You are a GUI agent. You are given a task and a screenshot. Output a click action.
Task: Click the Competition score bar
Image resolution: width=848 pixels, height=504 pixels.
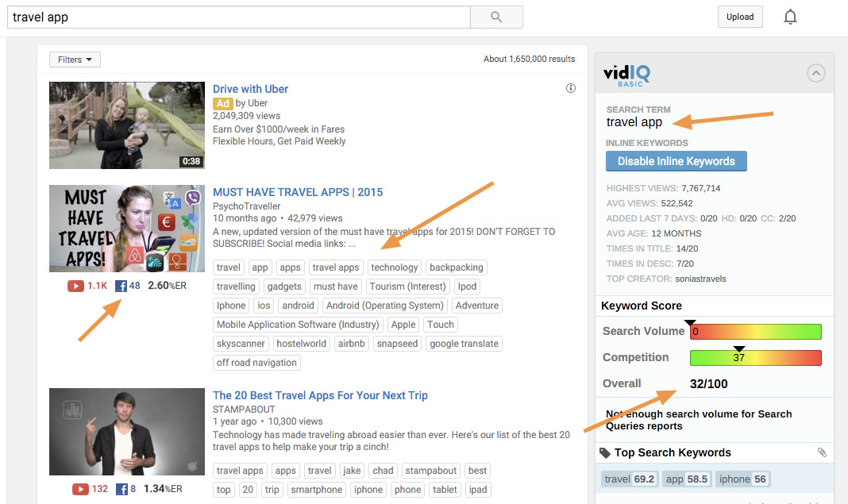point(756,357)
